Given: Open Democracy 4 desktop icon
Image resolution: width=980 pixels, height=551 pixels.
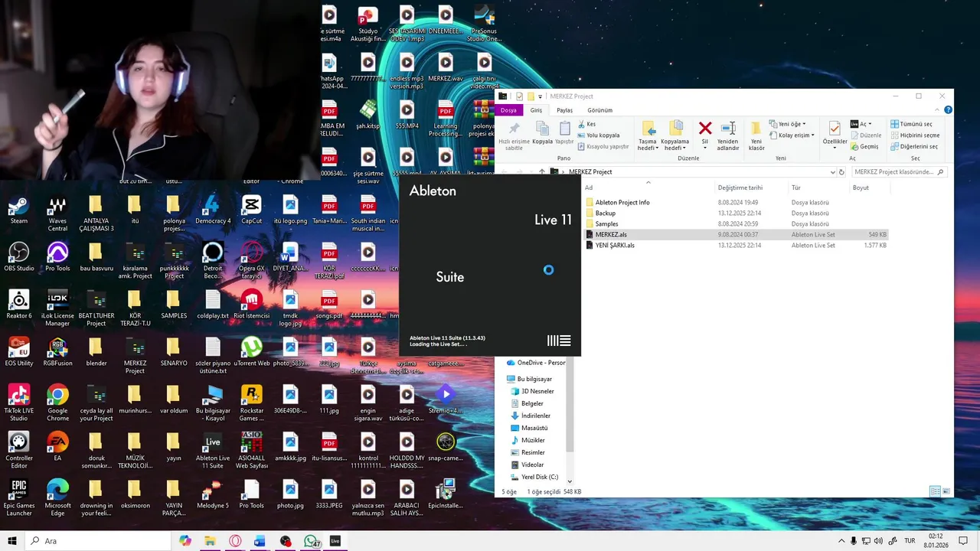Looking at the screenshot, I should [x=213, y=210].
